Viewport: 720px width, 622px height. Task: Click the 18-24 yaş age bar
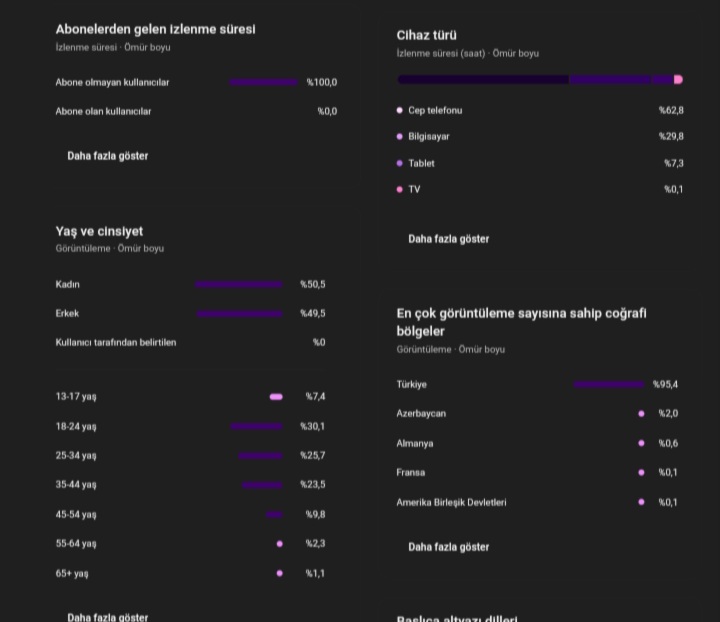tap(257, 426)
